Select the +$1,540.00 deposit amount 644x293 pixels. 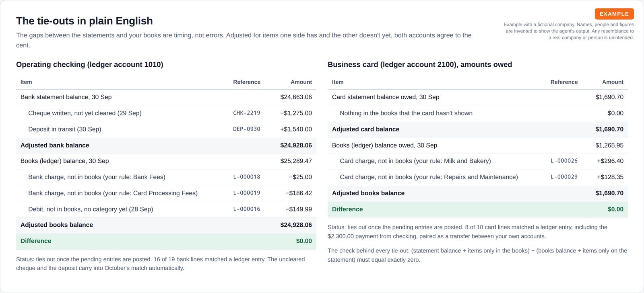[296, 129]
